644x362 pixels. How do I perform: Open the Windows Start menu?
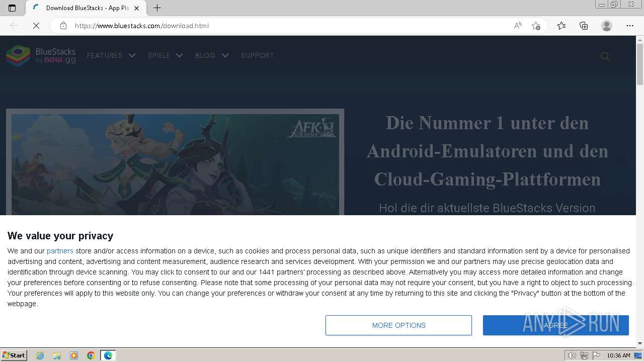pos(14,355)
